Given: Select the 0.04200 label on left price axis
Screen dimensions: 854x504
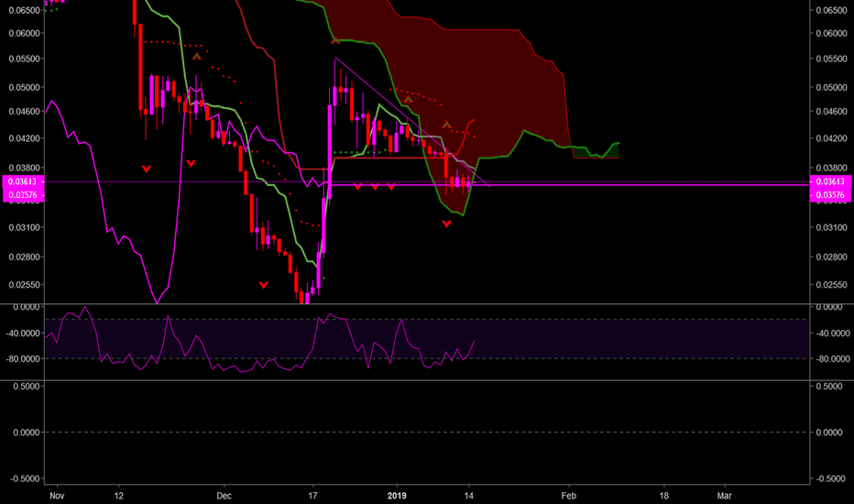Looking at the screenshot, I should pyautogui.click(x=25, y=138).
